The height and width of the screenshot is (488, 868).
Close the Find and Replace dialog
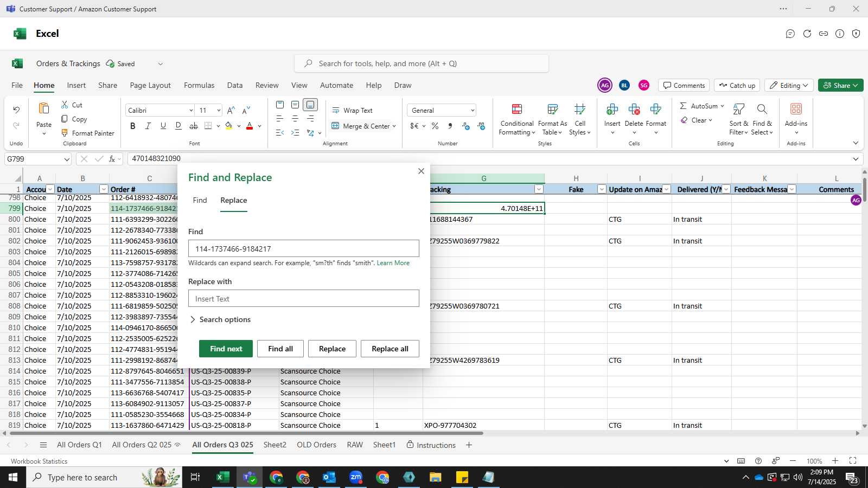point(421,171)
